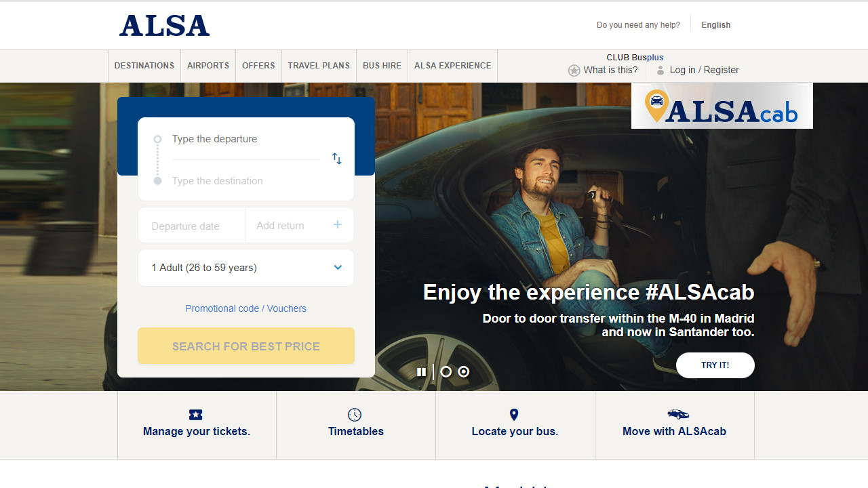This screenshot has height=488, width=868.
Task: Click the plus icon next to Add return
Action: (337, 224)
